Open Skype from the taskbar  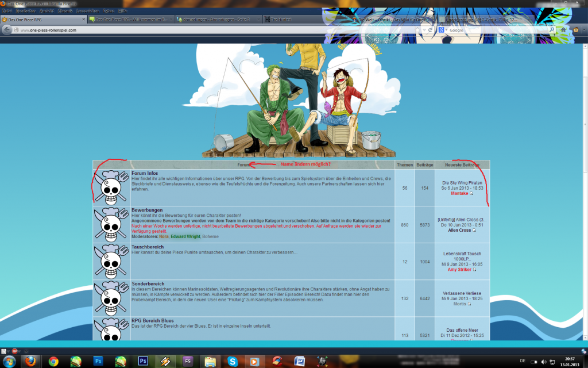[x=233, y=361]
